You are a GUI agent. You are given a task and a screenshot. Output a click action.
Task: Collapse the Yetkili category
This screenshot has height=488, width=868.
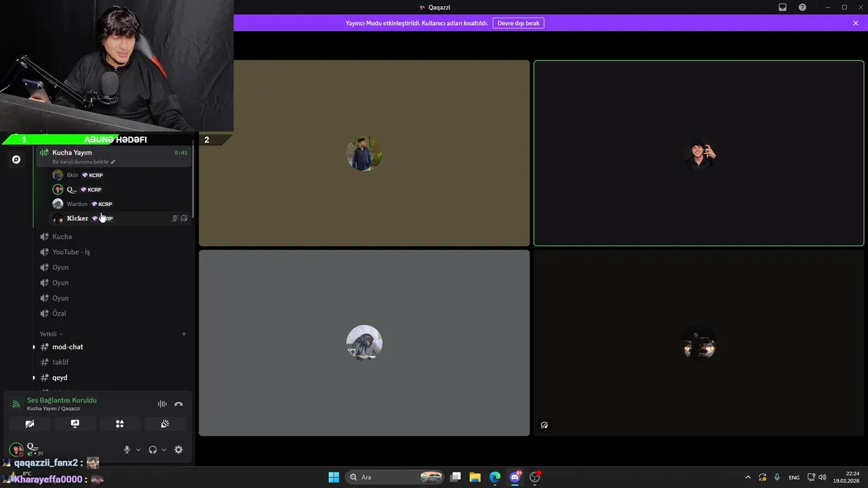point(51,334)
